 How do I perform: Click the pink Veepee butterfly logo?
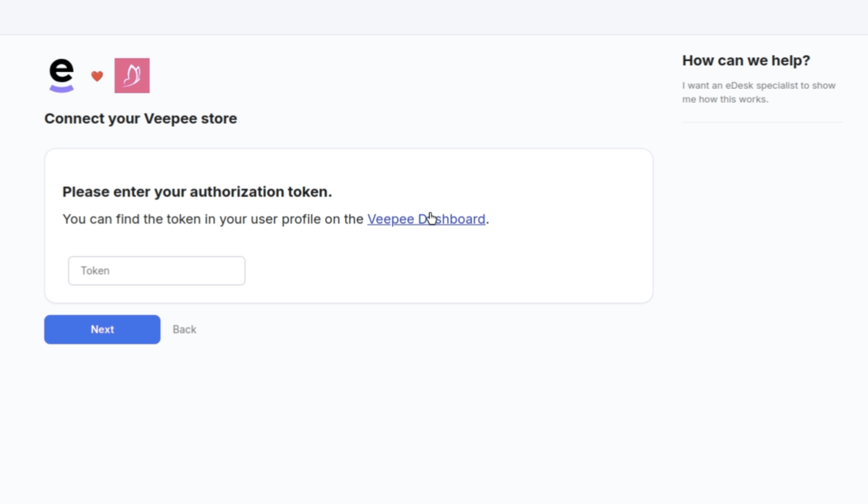(x=132, y=76)
